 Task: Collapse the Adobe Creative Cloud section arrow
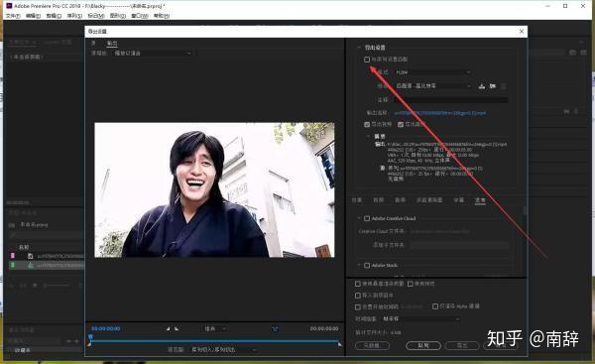pos(359,218)
